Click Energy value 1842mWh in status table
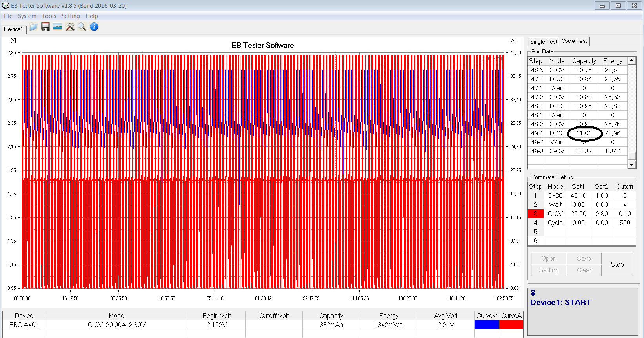Viewport: 644px width, 338px height. click(389, 325)
